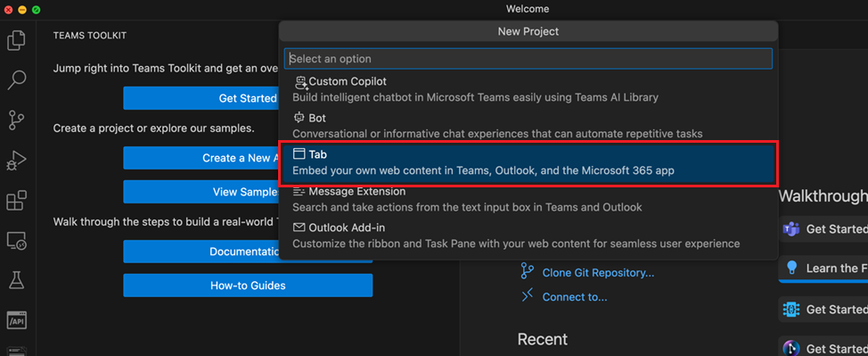Select the Message Extension project option
868x356 pixels.
click(528, 199)
